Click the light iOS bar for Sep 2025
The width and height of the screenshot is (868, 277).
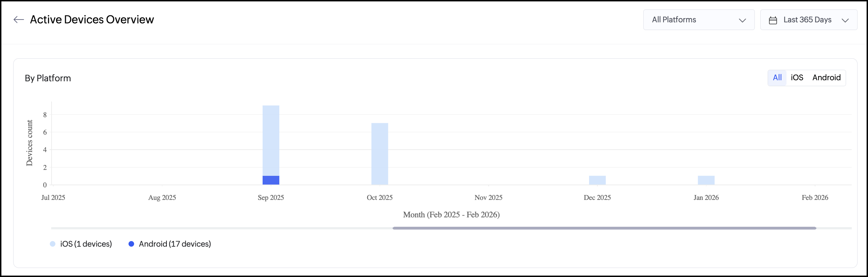271,140
